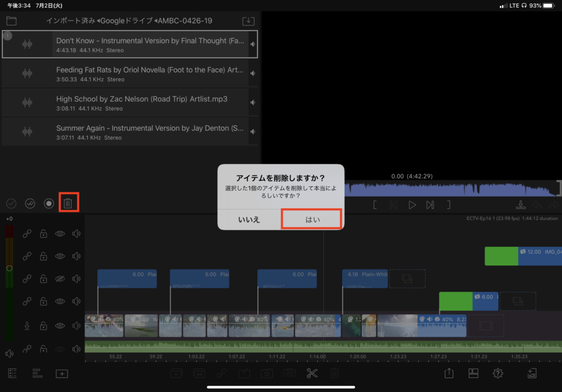Tap the master volume speaker icon
The width and height of the screenshot is (562, 392).
pos(9,354)
